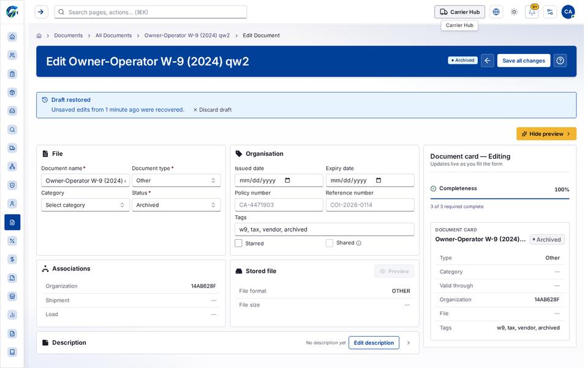
Task: Open the Carrier Hub button
Action: click(460, 12)
